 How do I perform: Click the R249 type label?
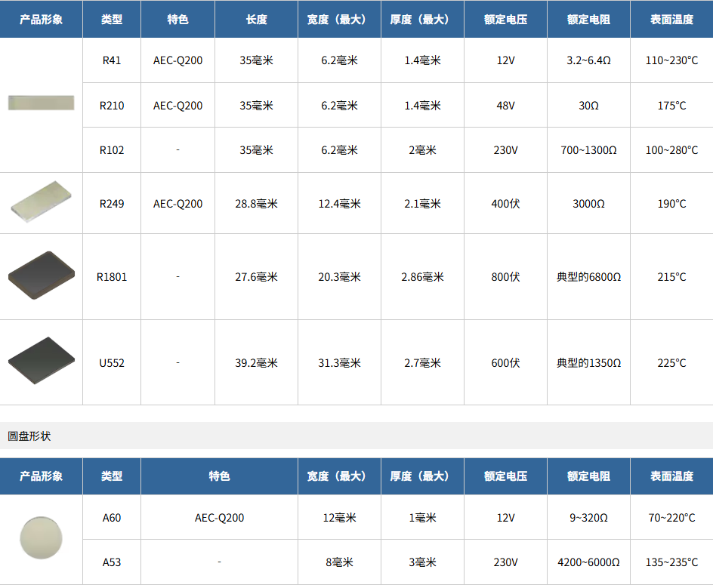coord(112,204)
